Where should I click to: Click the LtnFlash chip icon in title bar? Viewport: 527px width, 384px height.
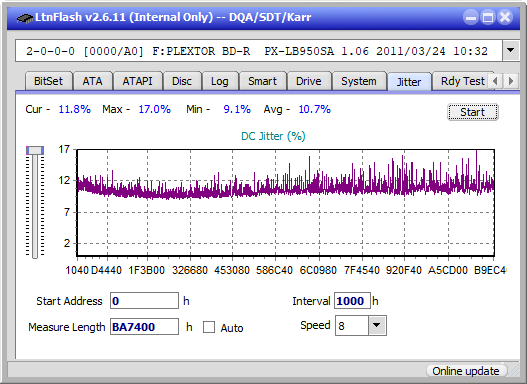(x=24, y=17)
